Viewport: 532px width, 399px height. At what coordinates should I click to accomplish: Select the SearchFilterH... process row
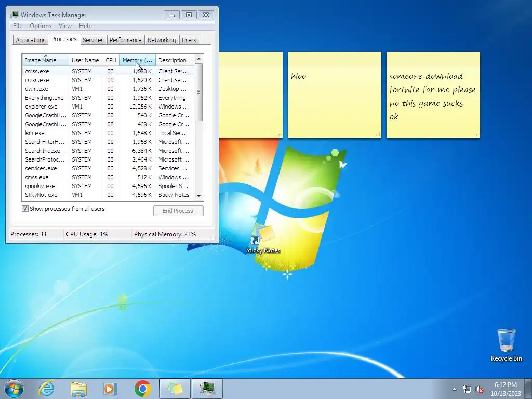(x=108, y=142)
